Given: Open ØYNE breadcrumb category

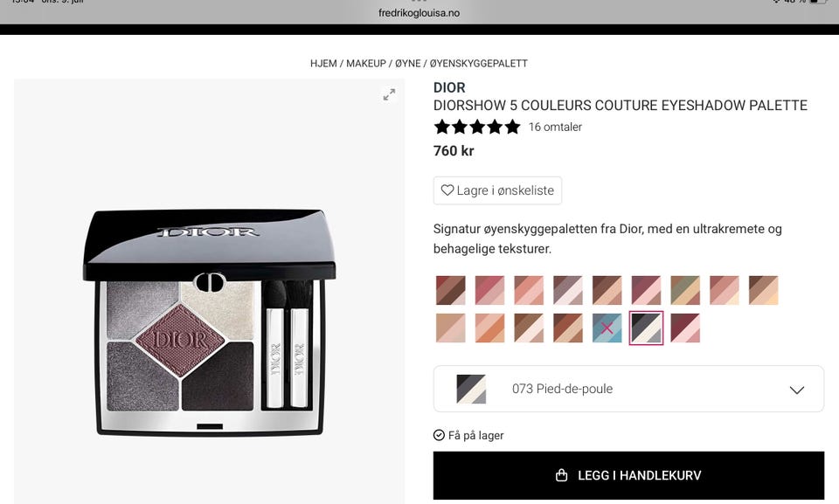Looking at the screenshot, I should click(x=408, y=63).
